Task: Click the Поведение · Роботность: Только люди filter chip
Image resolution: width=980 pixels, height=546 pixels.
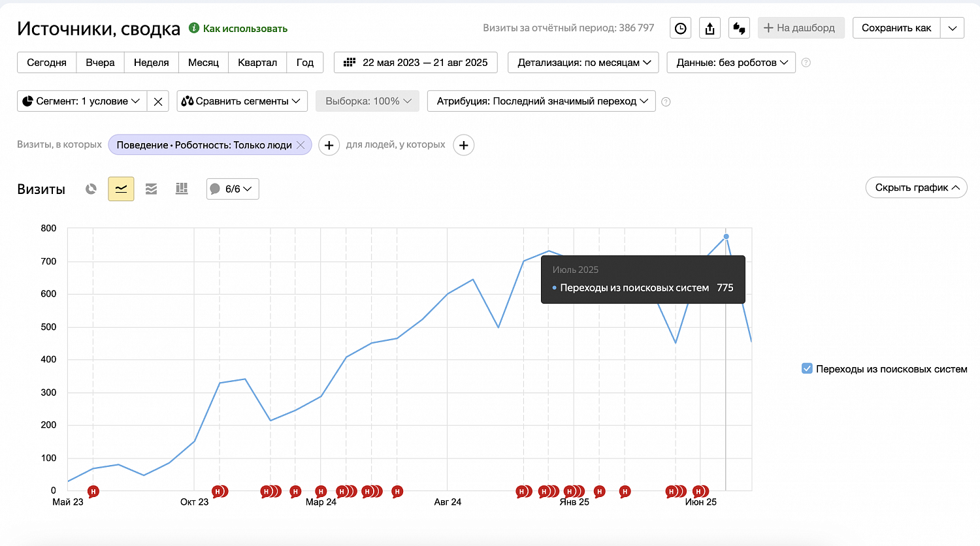Action: (210, 145)
